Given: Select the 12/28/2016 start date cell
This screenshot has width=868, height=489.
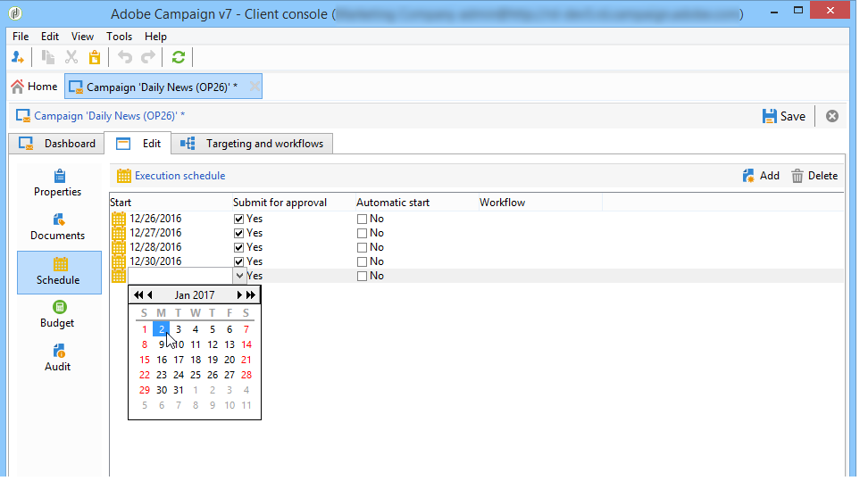Looking at the screenshot, I should [x=155, y=247].
